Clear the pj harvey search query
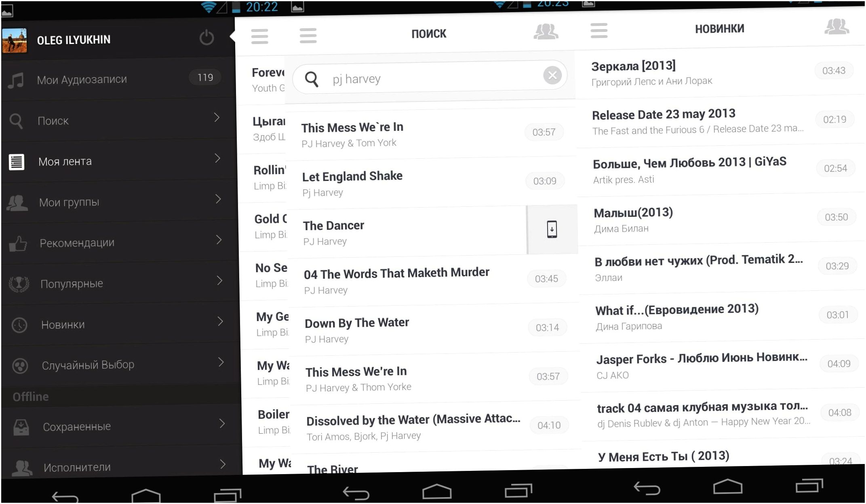Screen dimensions: 866x504 point(552,75)
